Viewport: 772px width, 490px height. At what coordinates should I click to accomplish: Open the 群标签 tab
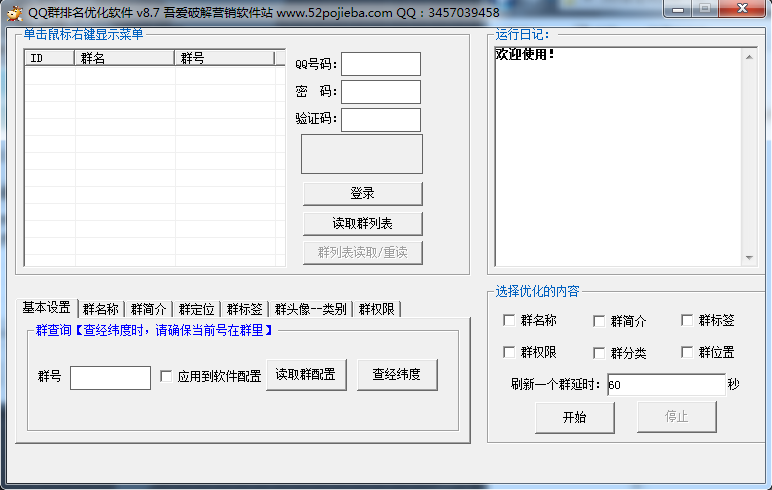pyautogui.click(x=244, y=309)
